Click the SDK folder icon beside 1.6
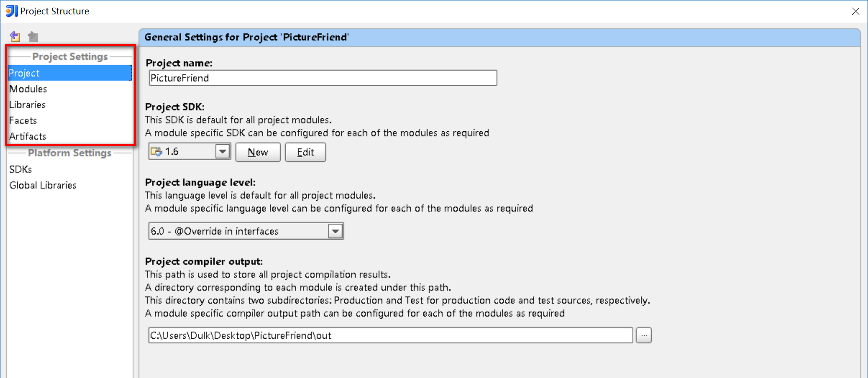 [156, 152]
